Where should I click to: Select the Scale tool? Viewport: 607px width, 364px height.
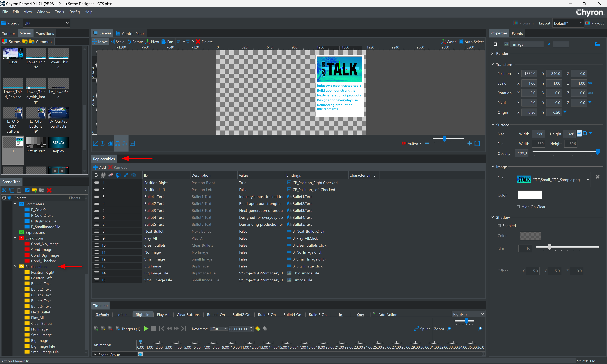[x=117, y=42]
